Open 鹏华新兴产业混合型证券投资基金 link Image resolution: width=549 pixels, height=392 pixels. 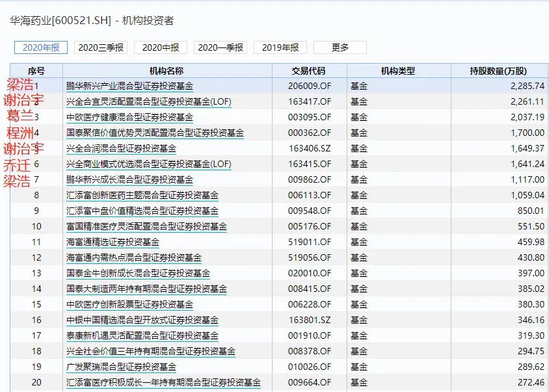click(130, 86)
